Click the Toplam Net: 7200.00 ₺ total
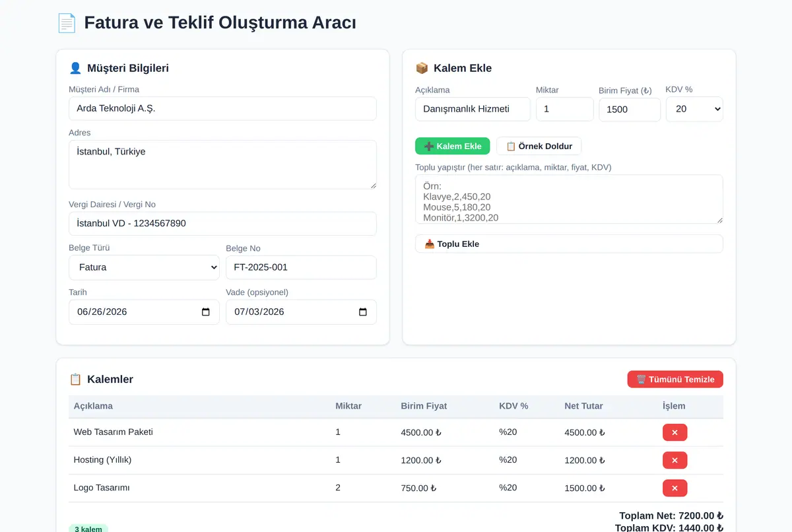The width and height of the screenshot is (792, 532). coord(671,515)
